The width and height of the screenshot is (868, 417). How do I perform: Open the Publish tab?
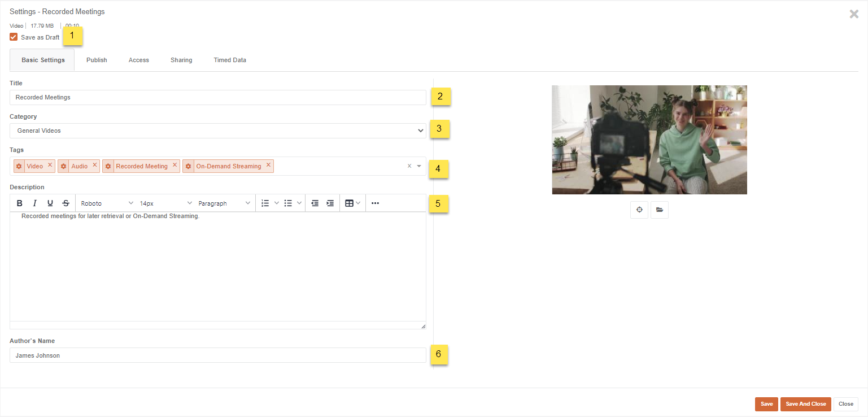point(97,60)
